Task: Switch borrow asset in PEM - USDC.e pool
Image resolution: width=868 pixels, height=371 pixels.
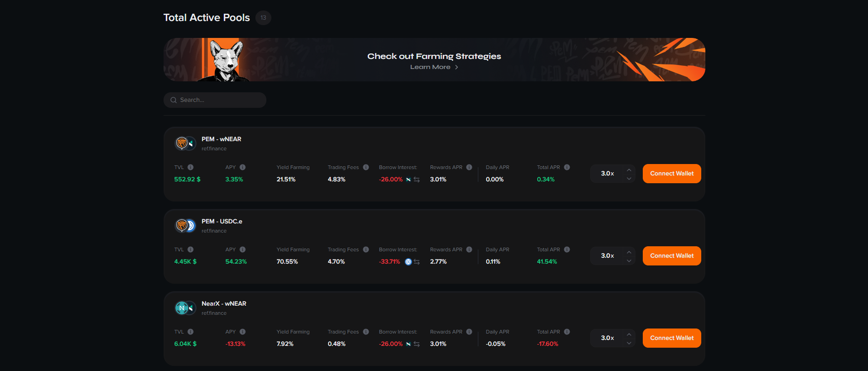Action: click(x=417, y=262)
